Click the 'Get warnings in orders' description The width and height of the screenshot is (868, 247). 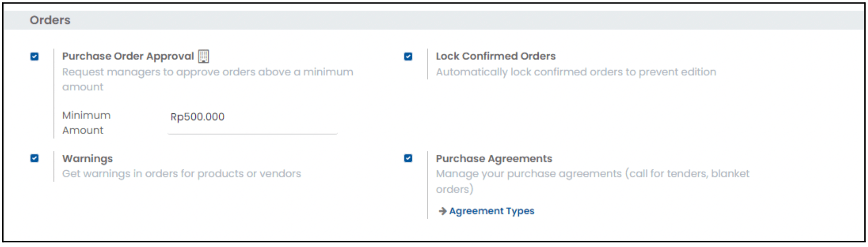[x=181, y=174]
